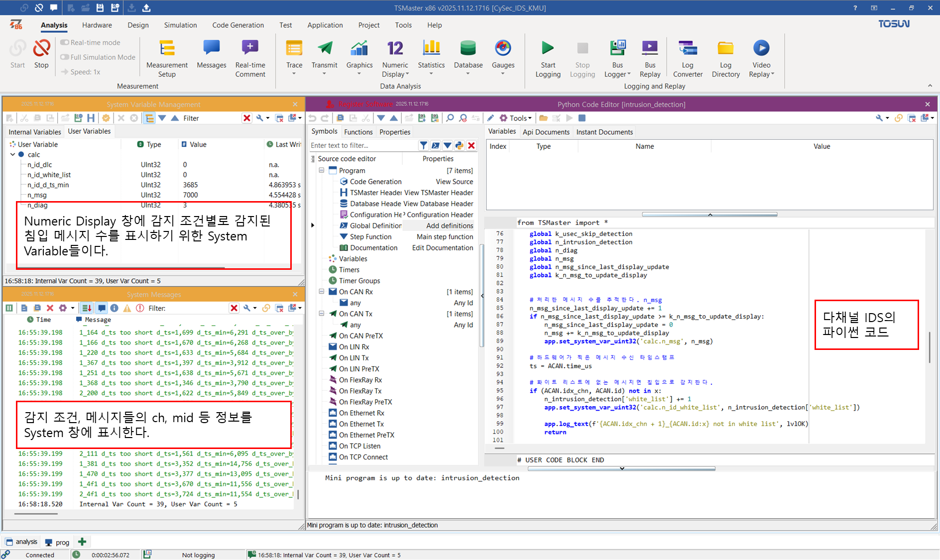Toggle error-level message filter
Screen dimensions: 940x560
point(140,308)
